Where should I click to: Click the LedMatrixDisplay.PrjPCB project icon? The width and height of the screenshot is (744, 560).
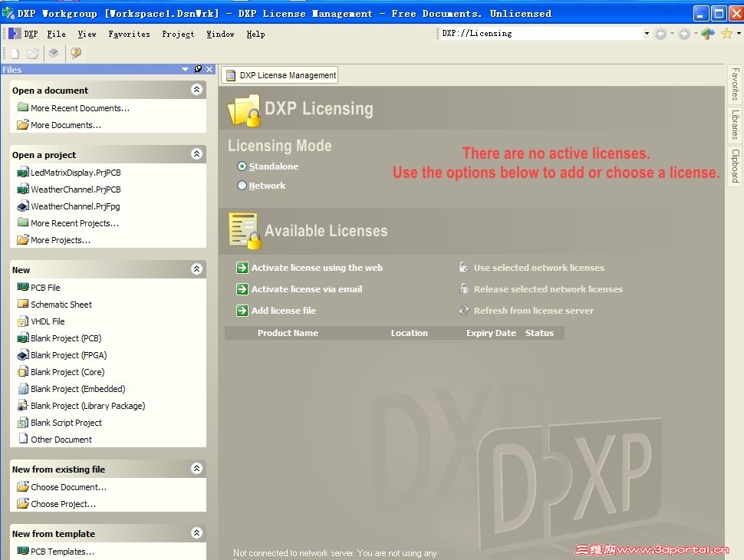[x=23, y=173]
